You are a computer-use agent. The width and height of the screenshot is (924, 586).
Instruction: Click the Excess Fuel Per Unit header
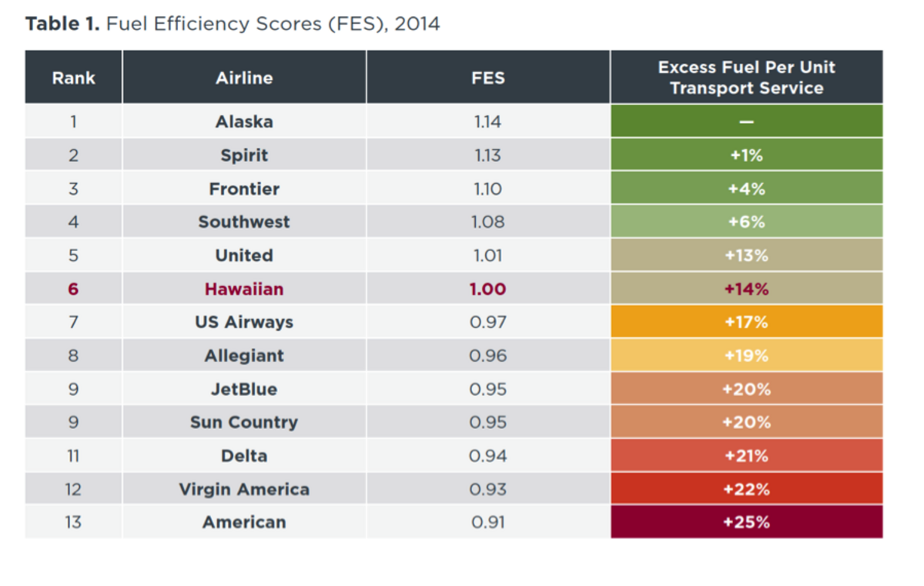[746, 77]
